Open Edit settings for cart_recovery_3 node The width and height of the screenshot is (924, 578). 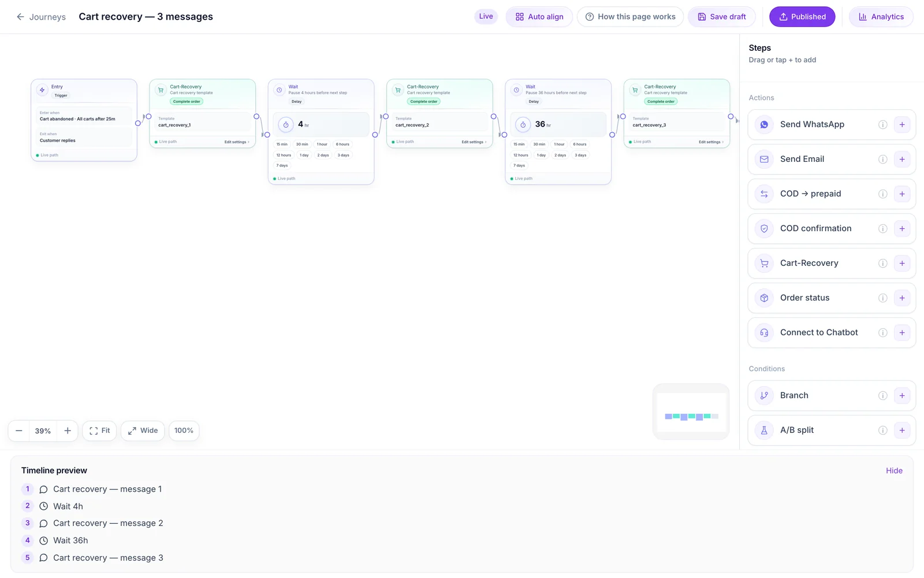click(x=711, y=142)
